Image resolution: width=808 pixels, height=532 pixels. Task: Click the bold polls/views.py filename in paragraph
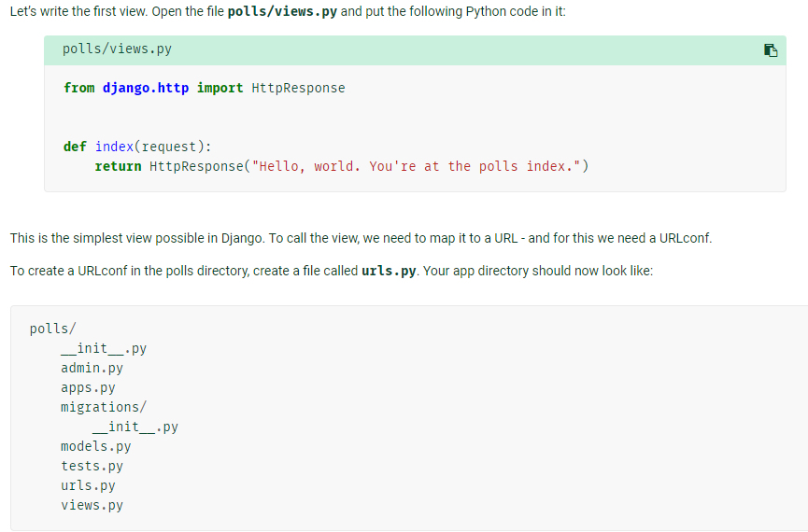(282, 11)
